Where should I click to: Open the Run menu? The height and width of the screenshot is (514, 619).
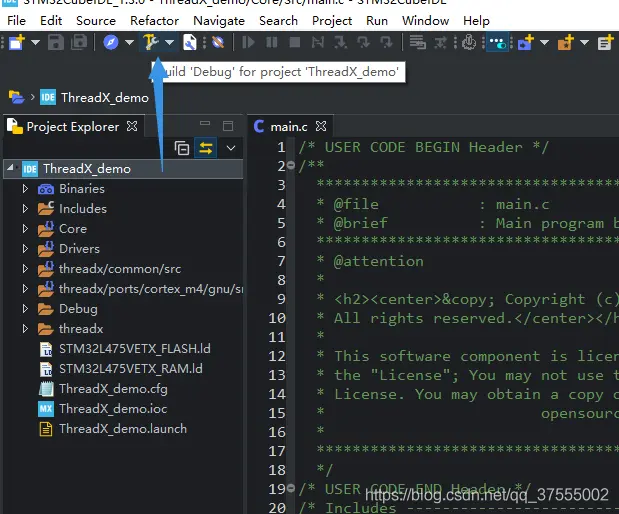point(377,21)
